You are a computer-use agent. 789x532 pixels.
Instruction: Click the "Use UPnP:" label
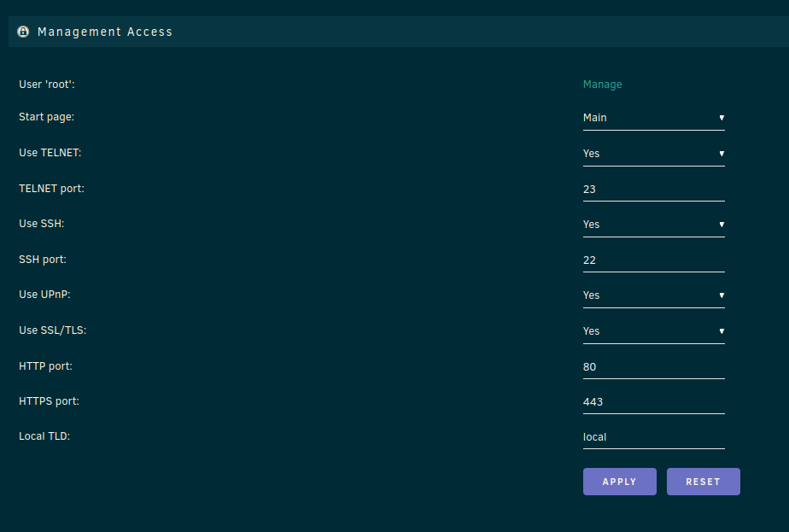tap(44, 295)
